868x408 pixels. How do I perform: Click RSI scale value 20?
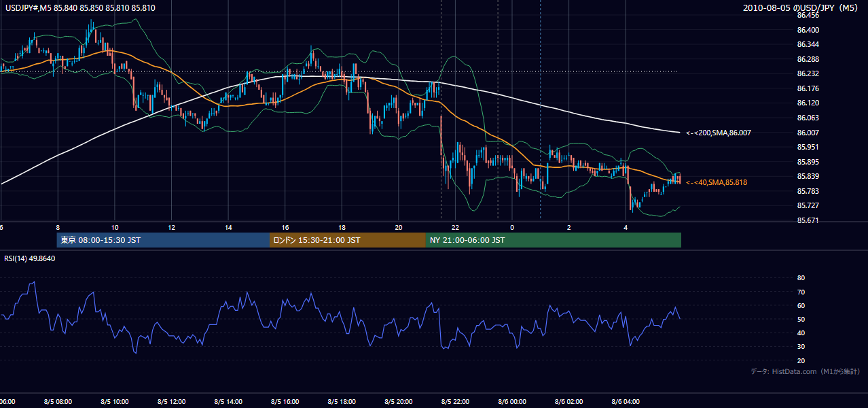801,360
